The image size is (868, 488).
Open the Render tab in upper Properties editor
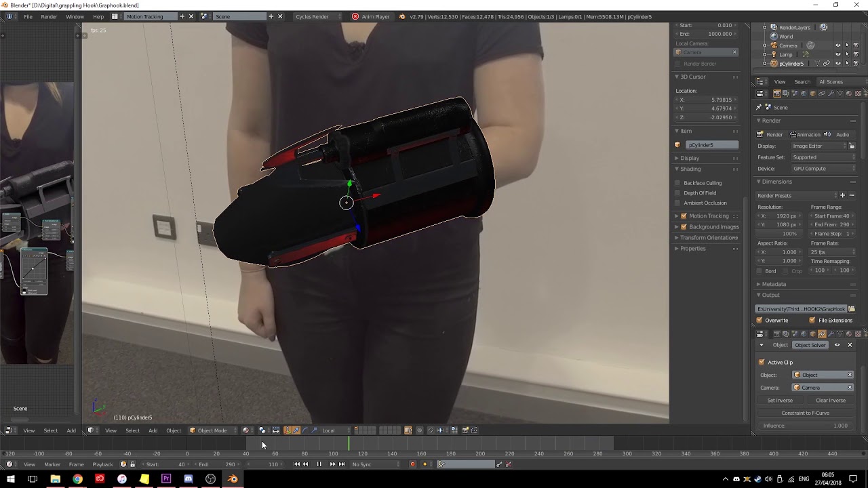tap(777, 94)
